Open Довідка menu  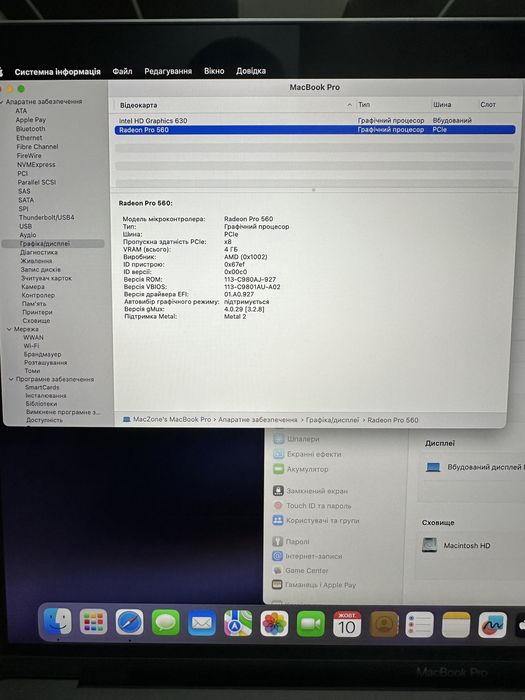pos(251,71)
